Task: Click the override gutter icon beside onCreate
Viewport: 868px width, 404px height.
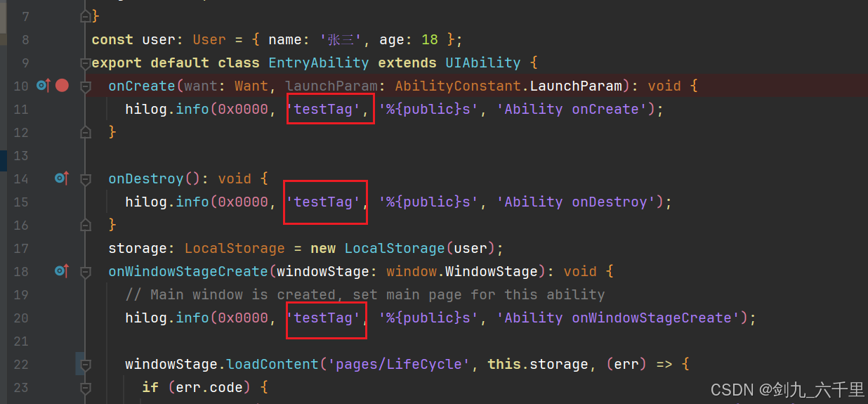Action: [x=43, y=86]
